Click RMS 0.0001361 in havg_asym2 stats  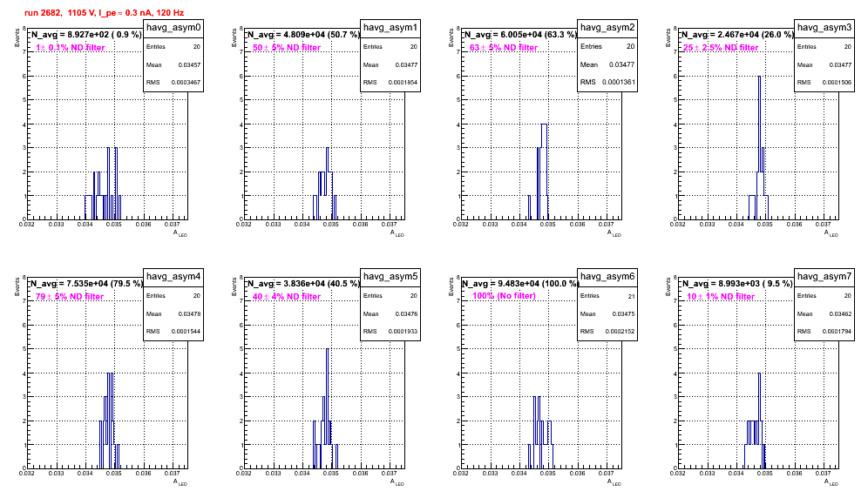click(607, 82)
